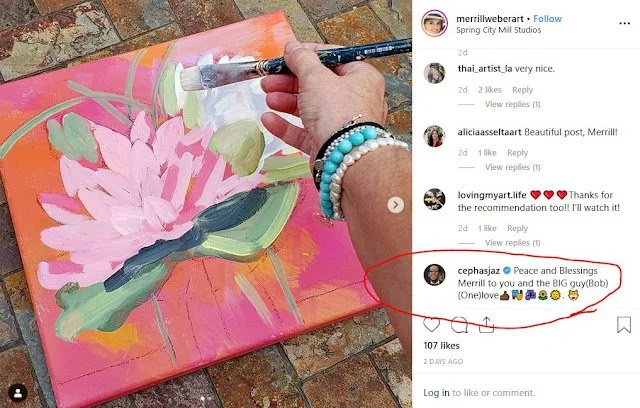Open Spring City Mill Studios location
The height and width of the screenshot is (408, 640).
point(498,30)
